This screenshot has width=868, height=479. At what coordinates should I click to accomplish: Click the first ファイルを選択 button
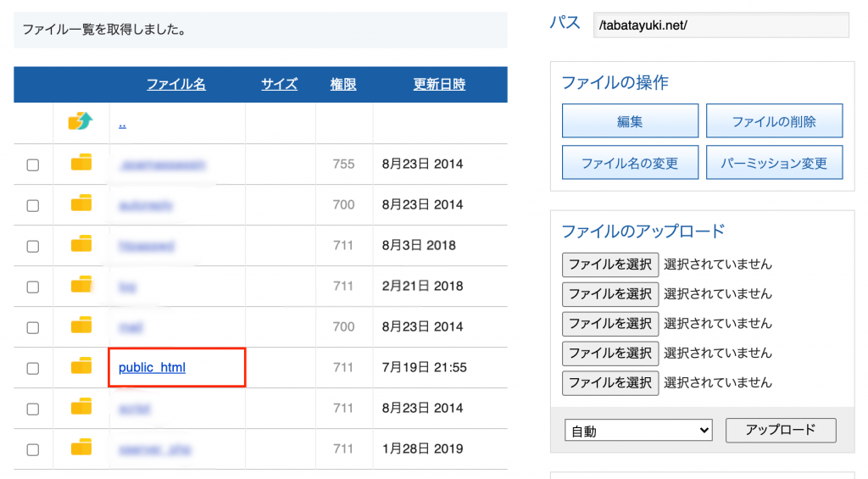pos(610,265)
